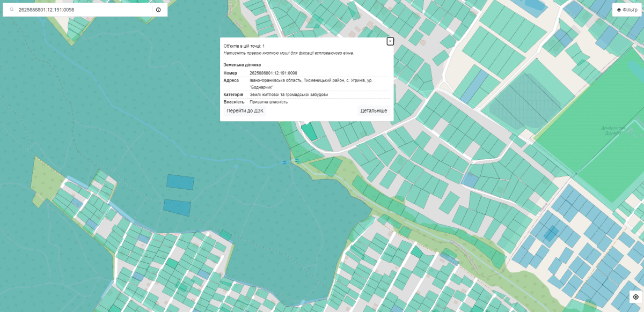644x312 pixels.
Task: Click the geolocation target icon
Action: pyautogui.click(x=635, y=297)
